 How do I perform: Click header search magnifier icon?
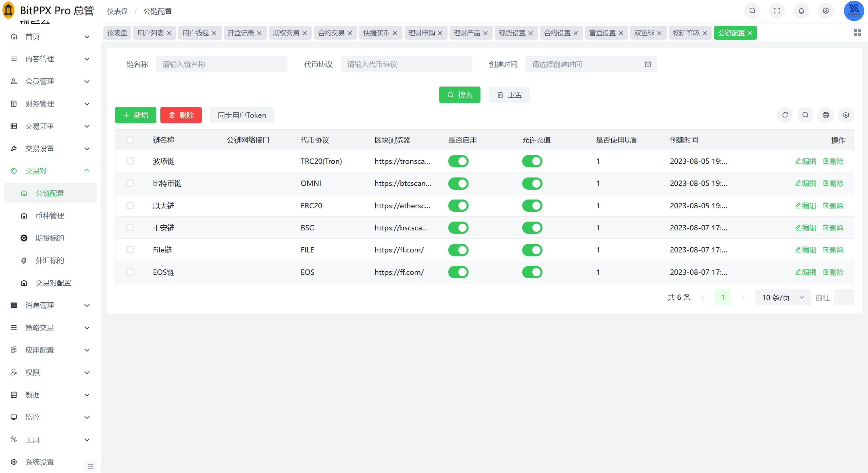point(752,11)
